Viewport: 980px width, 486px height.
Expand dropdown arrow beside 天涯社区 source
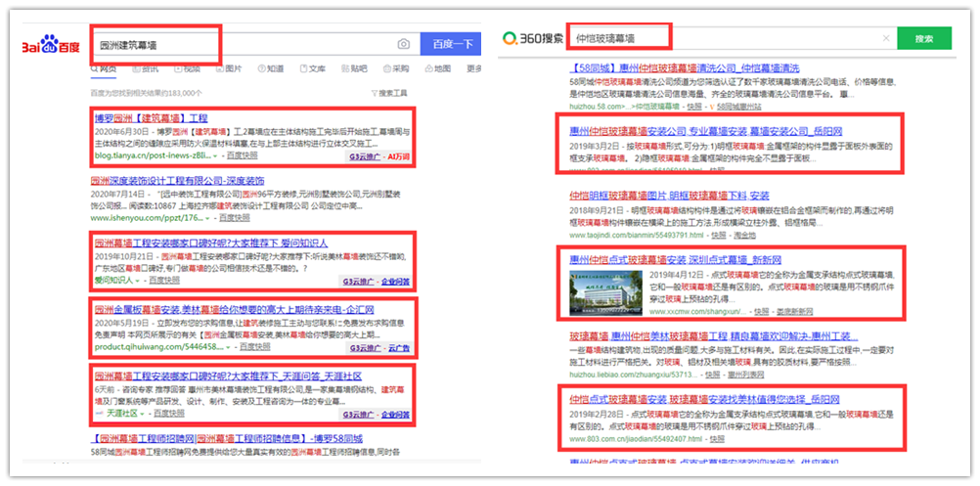coord(143,415)
